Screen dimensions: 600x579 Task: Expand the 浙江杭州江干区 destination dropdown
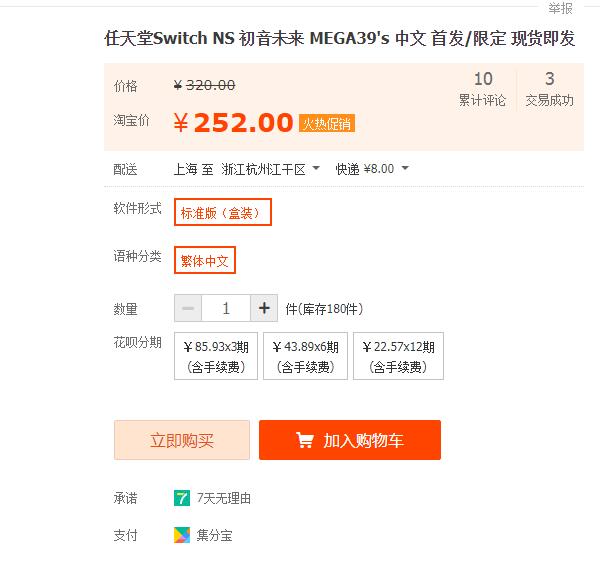(x=271, y=169)
